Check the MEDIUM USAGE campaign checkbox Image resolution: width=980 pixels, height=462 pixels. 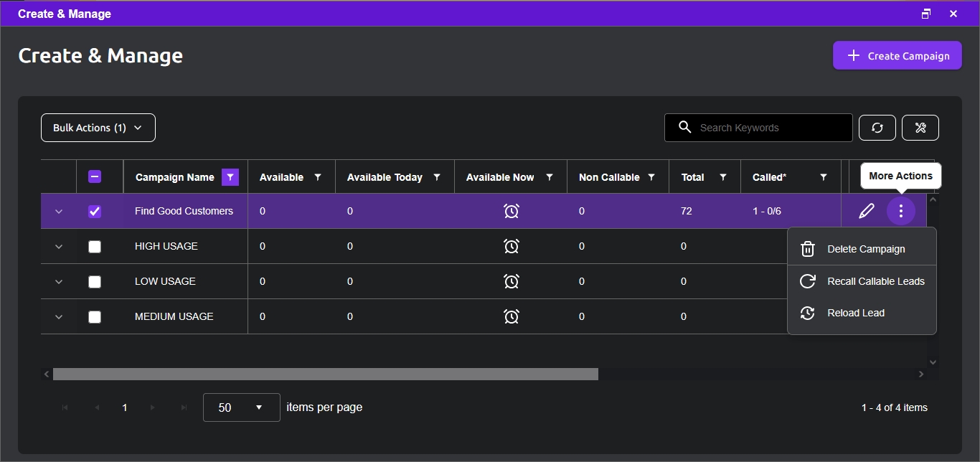[x=95, y=317]
